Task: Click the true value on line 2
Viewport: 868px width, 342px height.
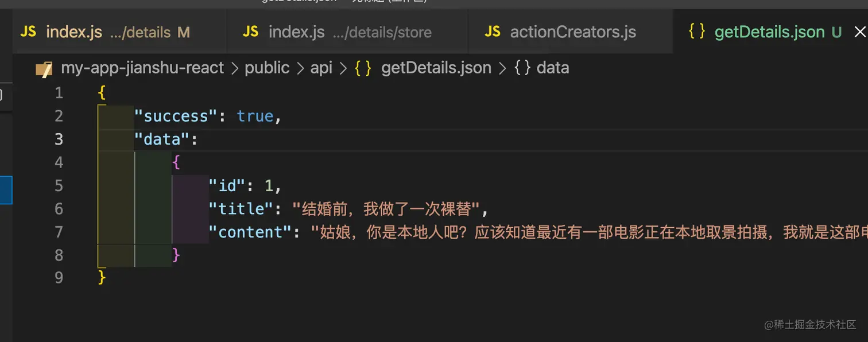Action: tap(255, 116)
